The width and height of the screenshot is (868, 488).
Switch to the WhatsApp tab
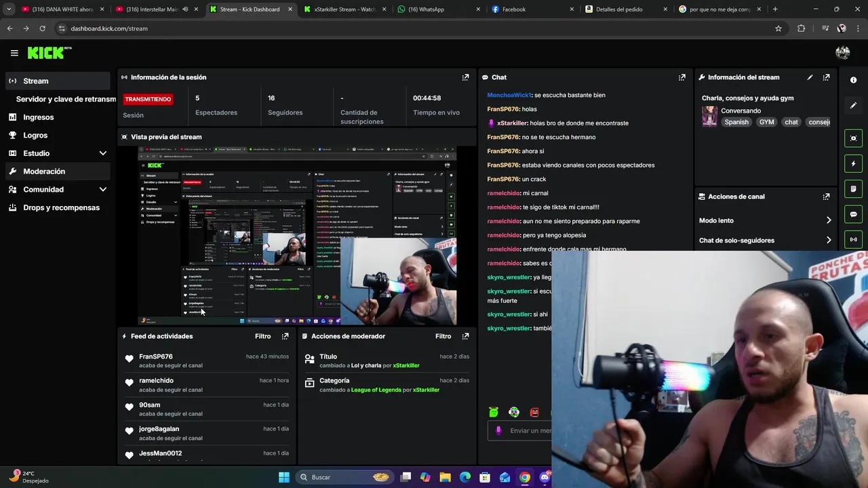[438, 9]
